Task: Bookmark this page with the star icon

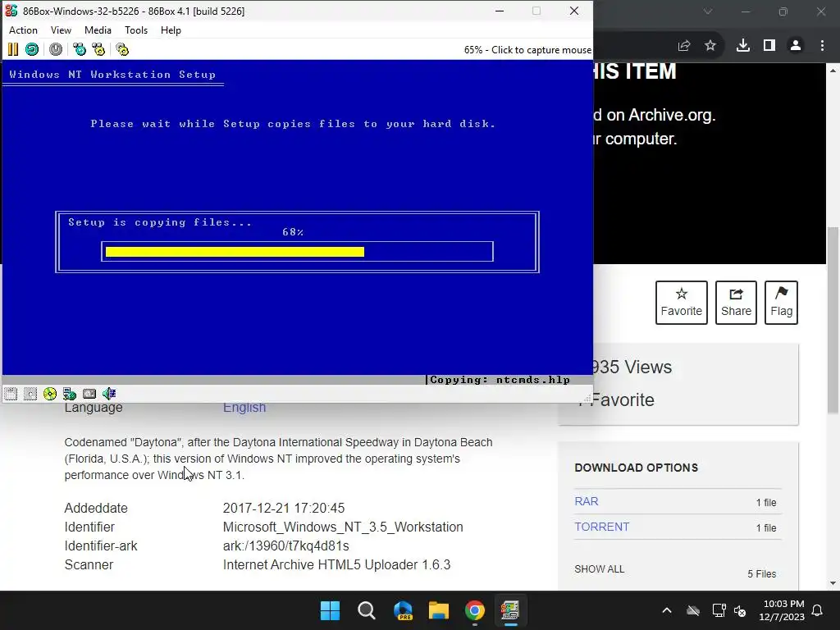Action: coord(710,46)
